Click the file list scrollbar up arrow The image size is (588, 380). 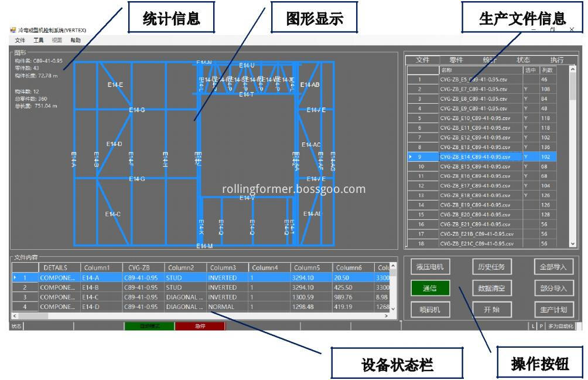tap(573, 69)
